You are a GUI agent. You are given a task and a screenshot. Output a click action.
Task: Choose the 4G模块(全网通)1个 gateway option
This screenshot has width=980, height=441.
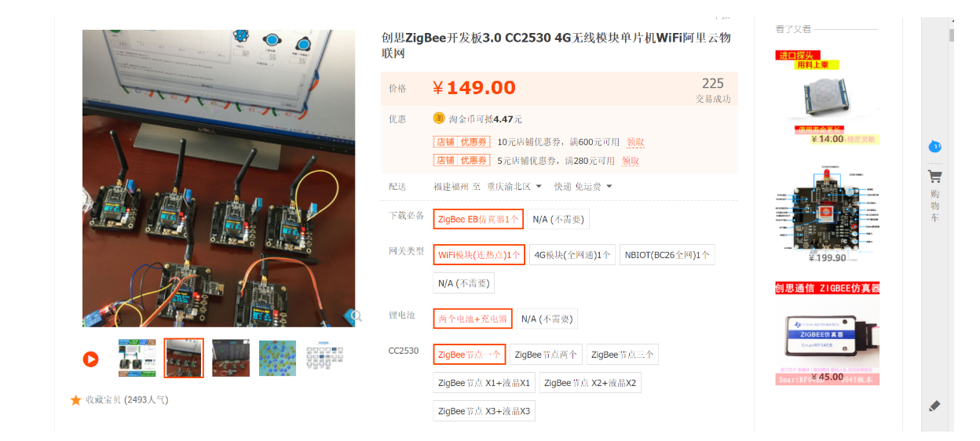(x=572, y=255)
